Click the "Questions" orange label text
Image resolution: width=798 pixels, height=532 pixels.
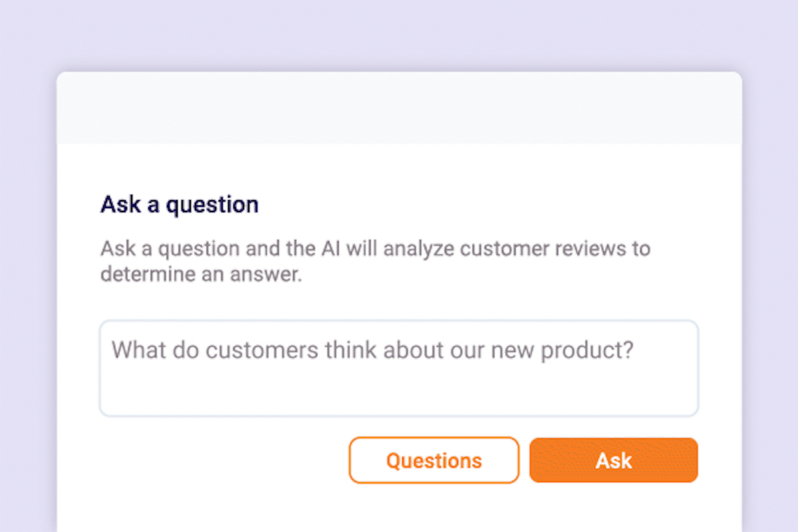pyautogui.click(x=434, y=460)
